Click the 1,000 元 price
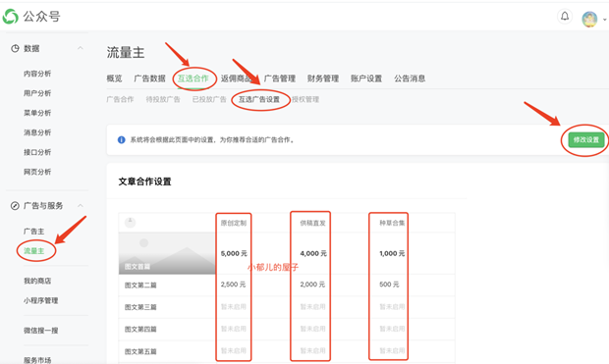The width and height of the screenshot is (609, 364). coord(392,253)
